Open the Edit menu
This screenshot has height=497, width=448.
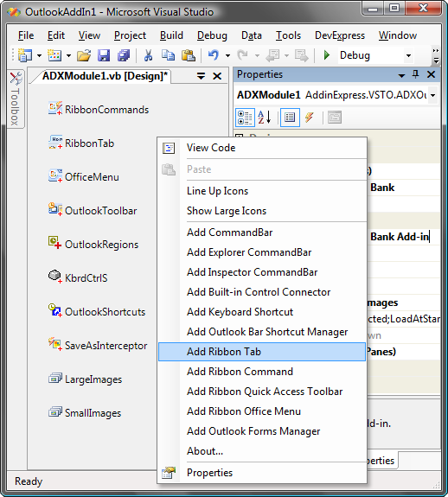click(x=56, y=35)
